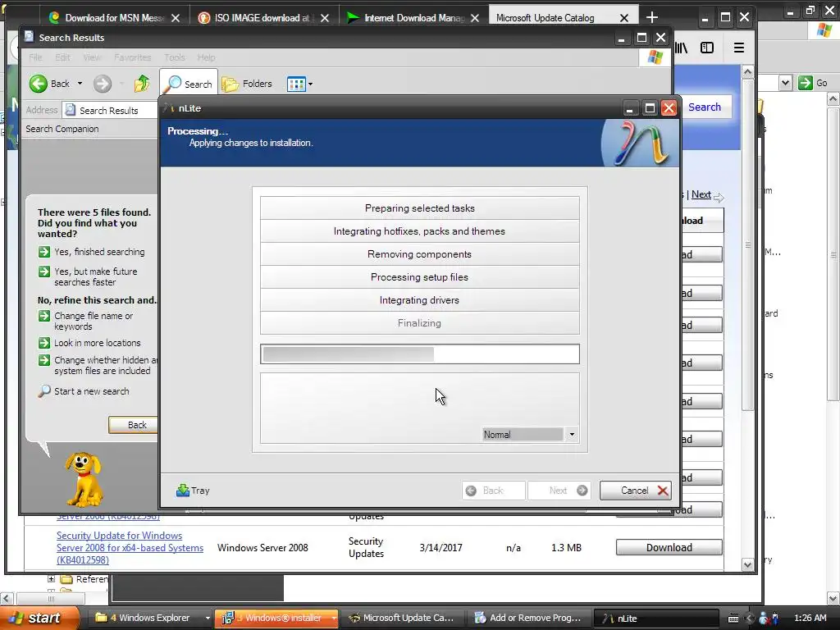Open the Back history dropdown arrow

click(80, 84)
